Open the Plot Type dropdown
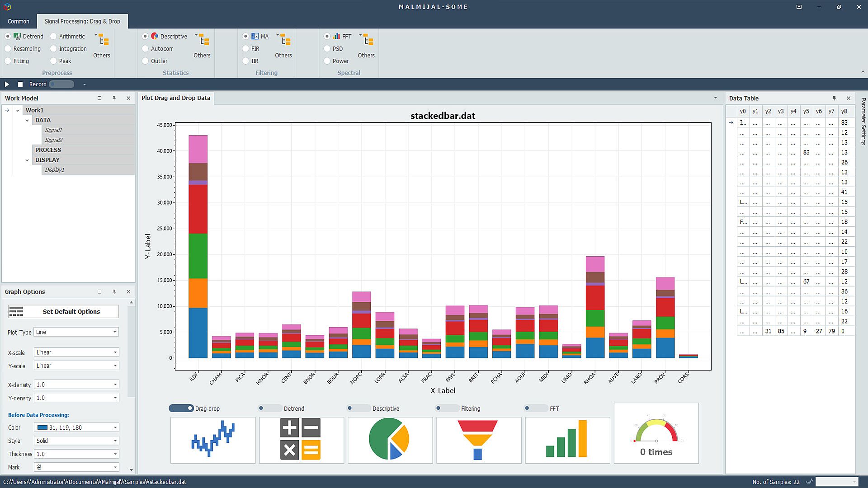Image resolution: width=868 pixels, height=488 pixels. coord(76,332)
